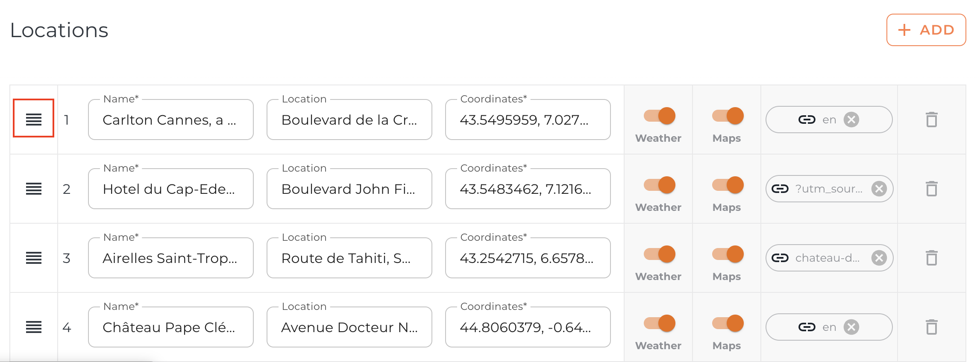The image size is (980, 362).
Task: Click drag handle for Hotel du Cap-Eden row
Action: coord(33,189)
